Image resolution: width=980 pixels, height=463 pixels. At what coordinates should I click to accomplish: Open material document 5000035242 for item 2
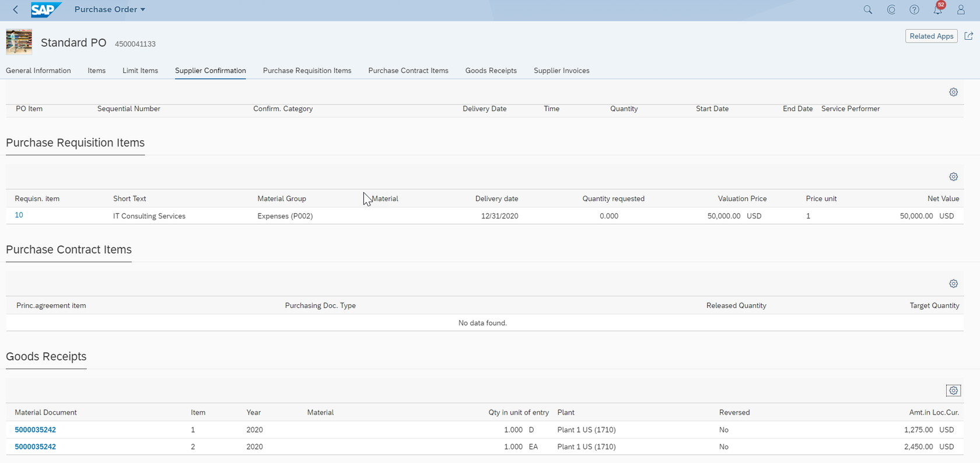[x=36, y=447]
